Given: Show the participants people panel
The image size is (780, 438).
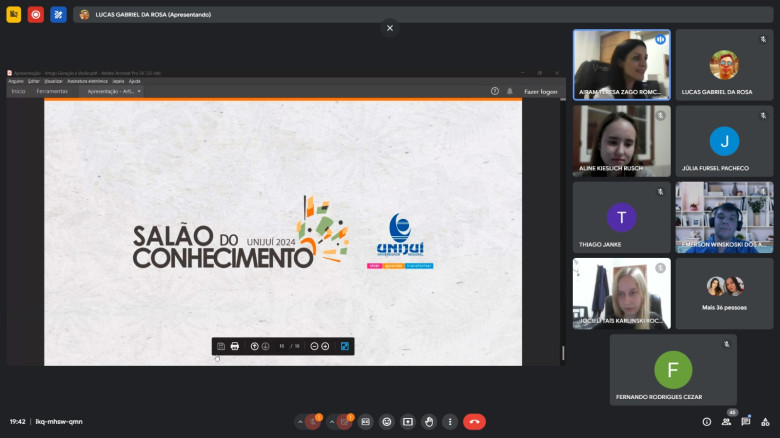Looking at the screenshot, I should 727,422.
